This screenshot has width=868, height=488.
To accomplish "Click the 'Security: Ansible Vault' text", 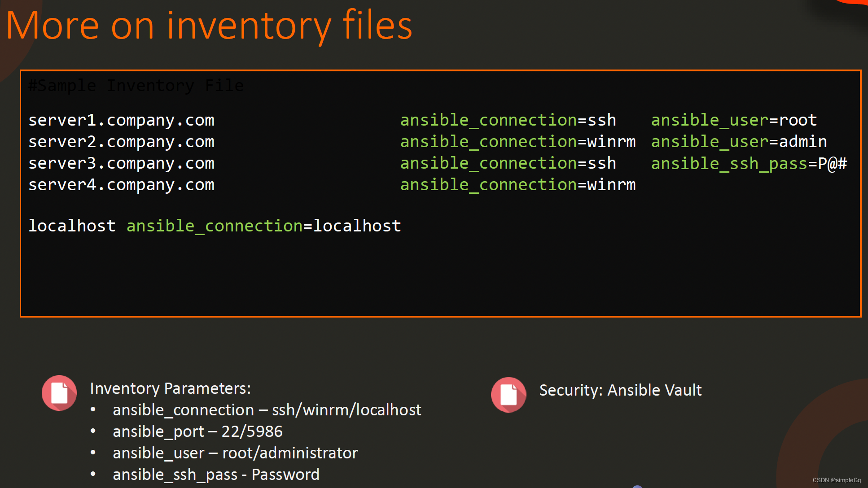I will (x=621, y=390).
